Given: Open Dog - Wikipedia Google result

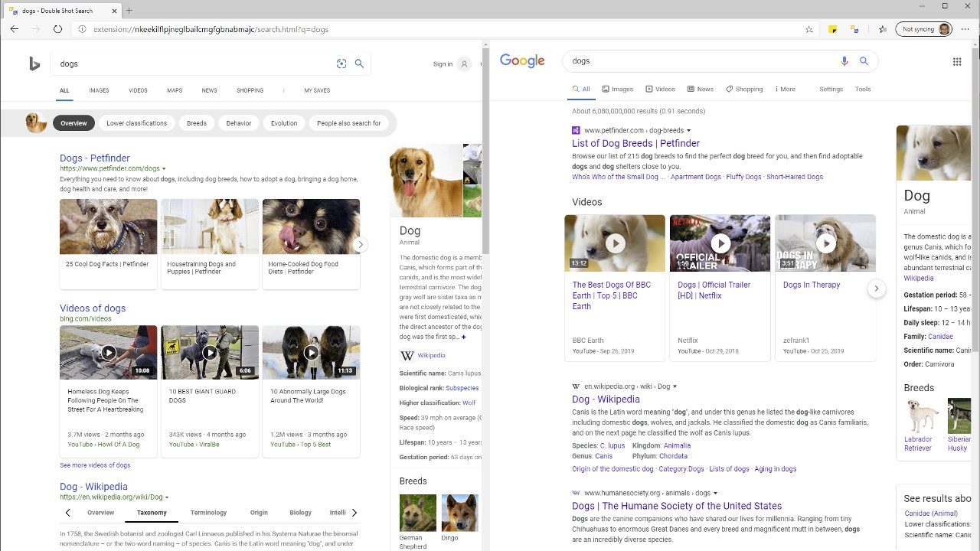Looking at the screenshot, I should coord(606,399).
